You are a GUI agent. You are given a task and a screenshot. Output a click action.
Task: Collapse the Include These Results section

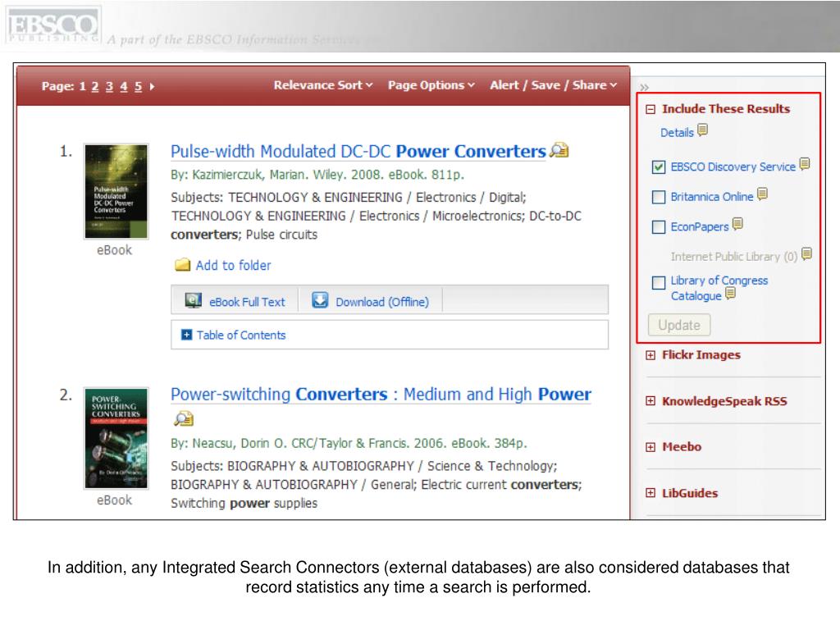tap(651, 109)
